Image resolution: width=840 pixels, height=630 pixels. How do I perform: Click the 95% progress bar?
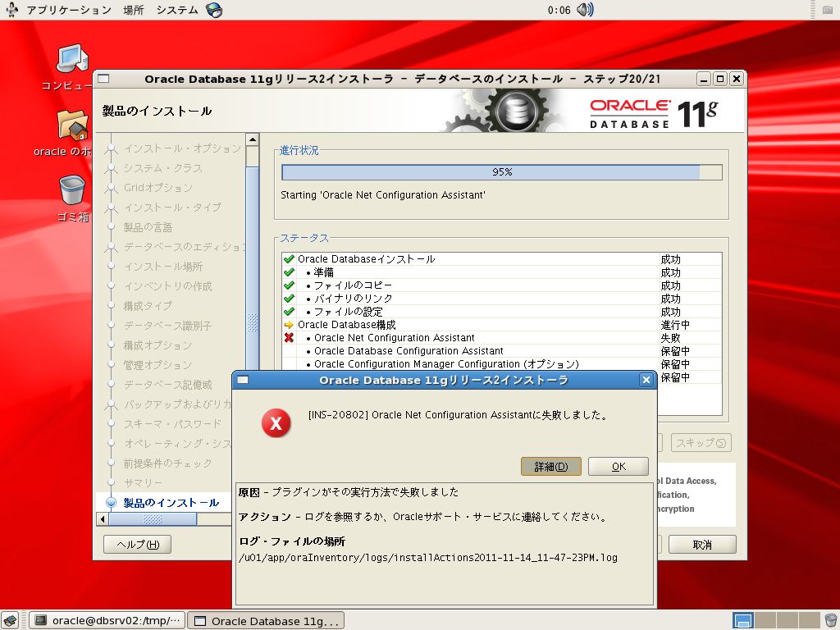click(502, 172)
